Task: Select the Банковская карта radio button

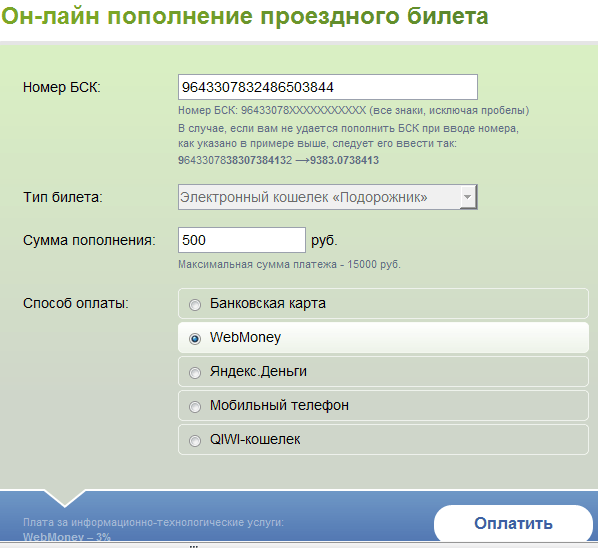Action: coord(195,305)
